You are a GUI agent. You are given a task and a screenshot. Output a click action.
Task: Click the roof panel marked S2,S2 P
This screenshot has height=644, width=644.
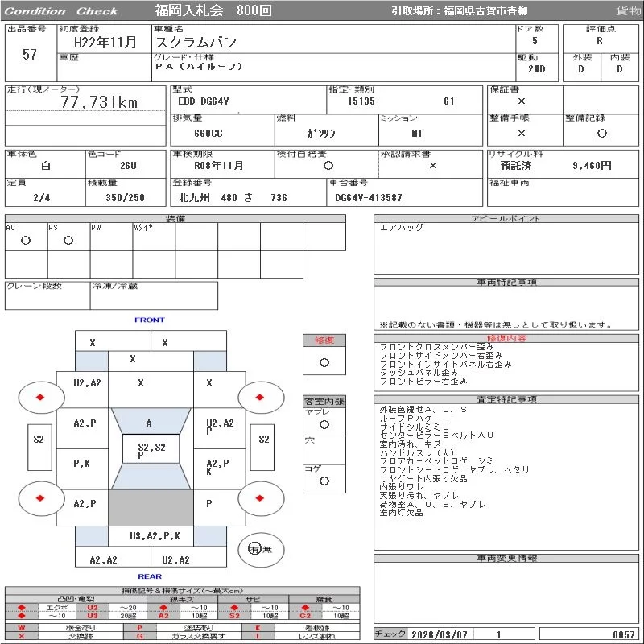pyautogui.click(x=151, y=449)
